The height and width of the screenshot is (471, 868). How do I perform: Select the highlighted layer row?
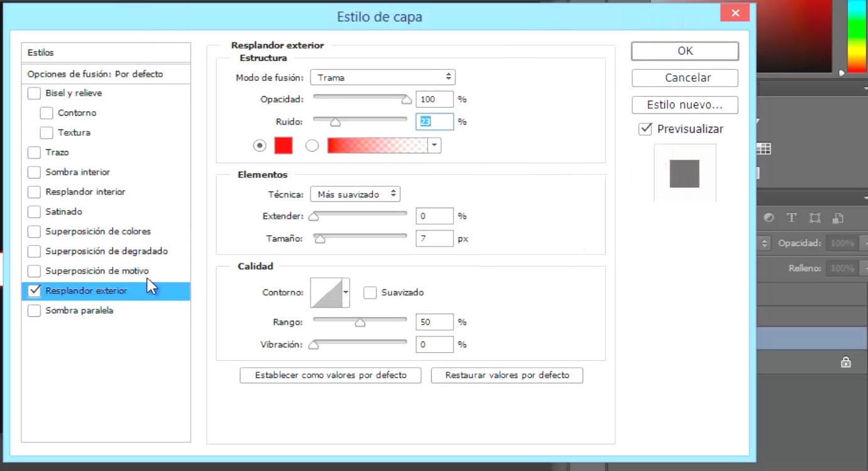pyautogui.click(x=812, y=340)
